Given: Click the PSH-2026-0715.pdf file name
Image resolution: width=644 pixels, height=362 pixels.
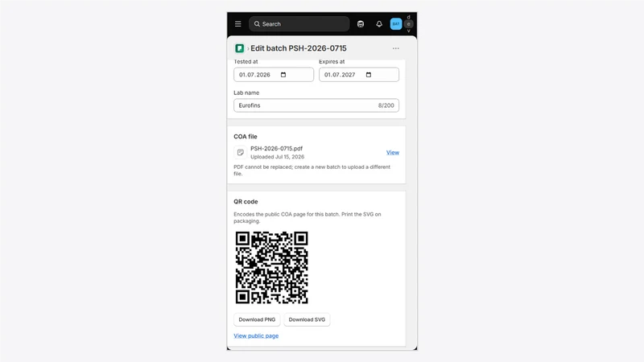Looking at the screenshot, I should point(276,149).
